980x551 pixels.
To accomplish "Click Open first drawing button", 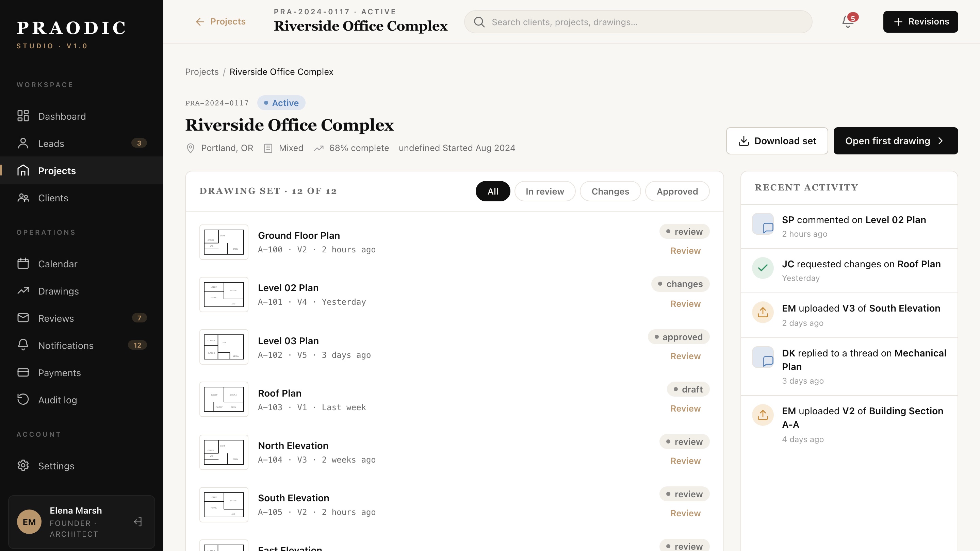I will 896,141.
